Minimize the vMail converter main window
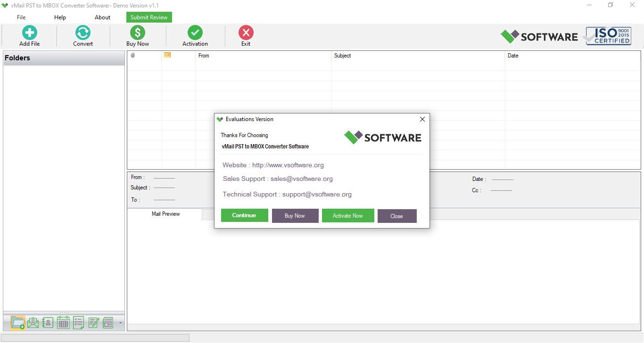The height and width of the screenshot is (343, 644). 589,5
